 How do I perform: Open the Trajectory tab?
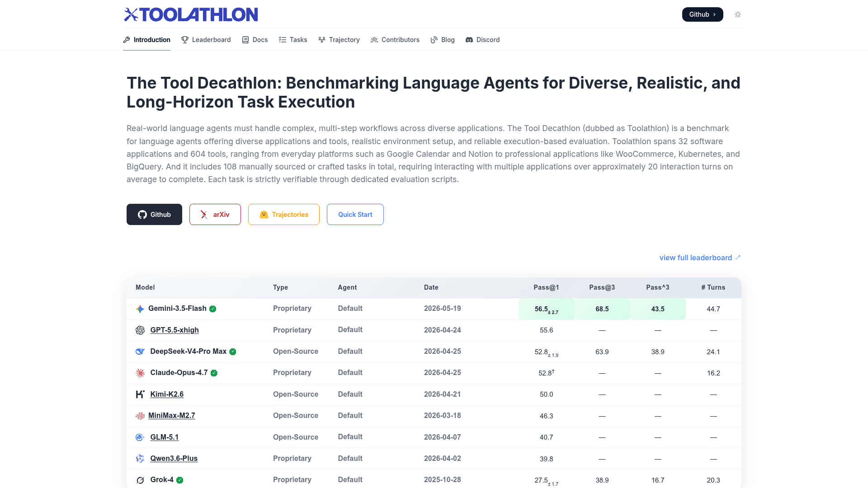coord(339,40)
